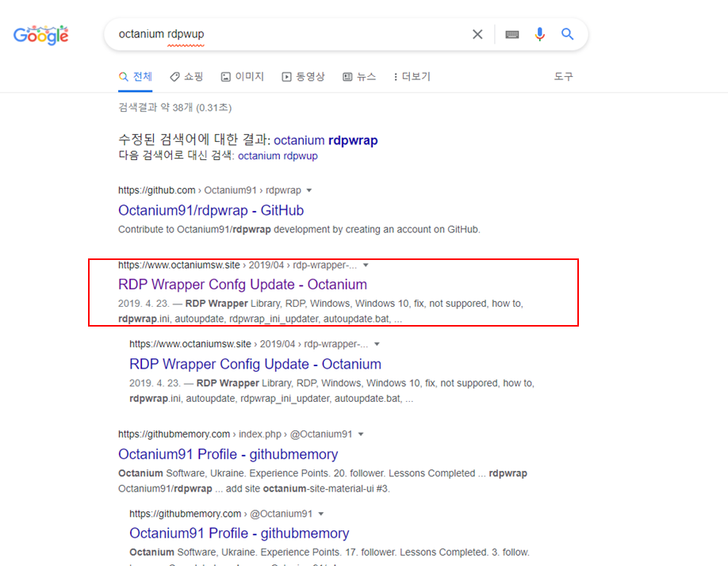The height and width of the screenshot is (566, 728).
Task: Expand arrow beside indented octaniumsw.site URL
Action: (377, 344)
